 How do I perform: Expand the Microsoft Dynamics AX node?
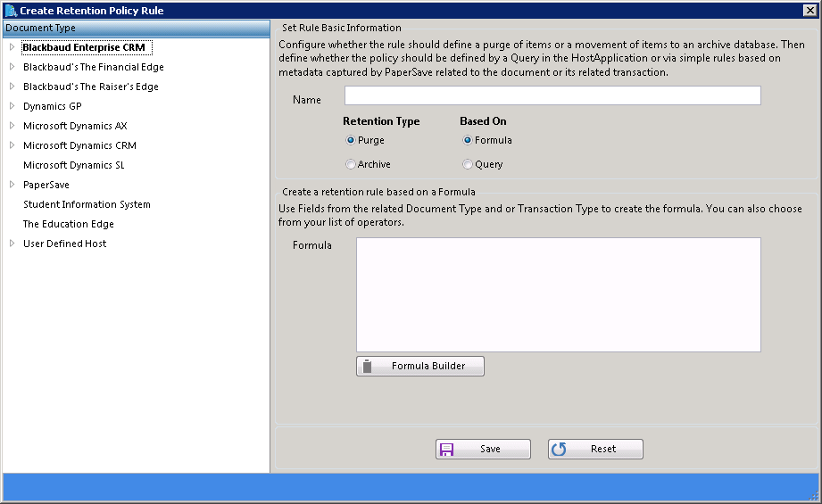click(x=12, y=126)
